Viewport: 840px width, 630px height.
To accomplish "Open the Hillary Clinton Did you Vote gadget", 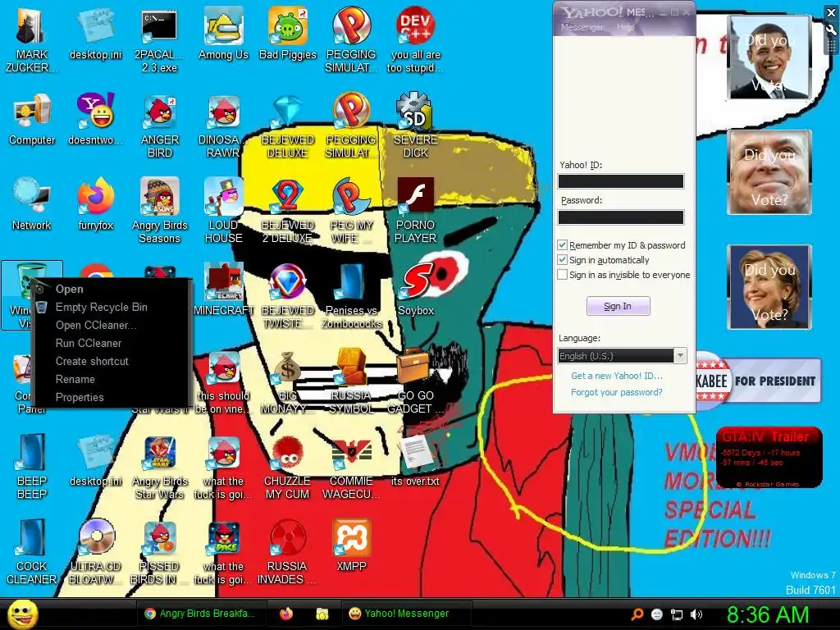I will click(x=769, y=286).
